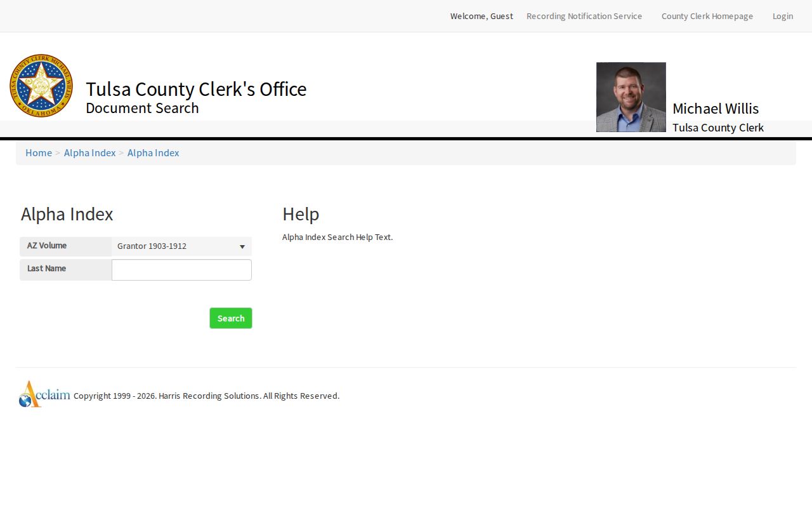
Task: Go to County Clerk Homepage
Action: point(707,16)
